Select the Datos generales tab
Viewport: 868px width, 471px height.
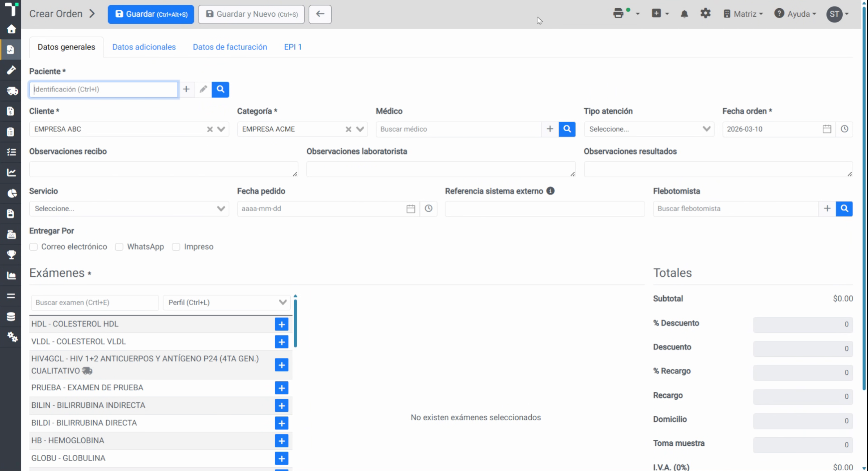[67, 47]
